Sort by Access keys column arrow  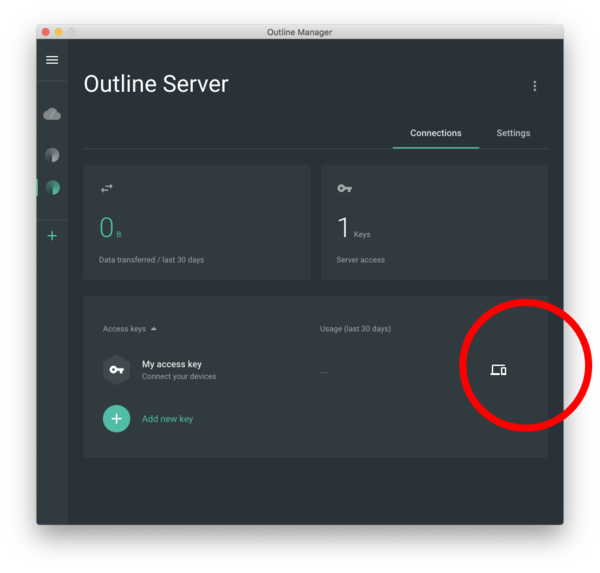[154, 329]
